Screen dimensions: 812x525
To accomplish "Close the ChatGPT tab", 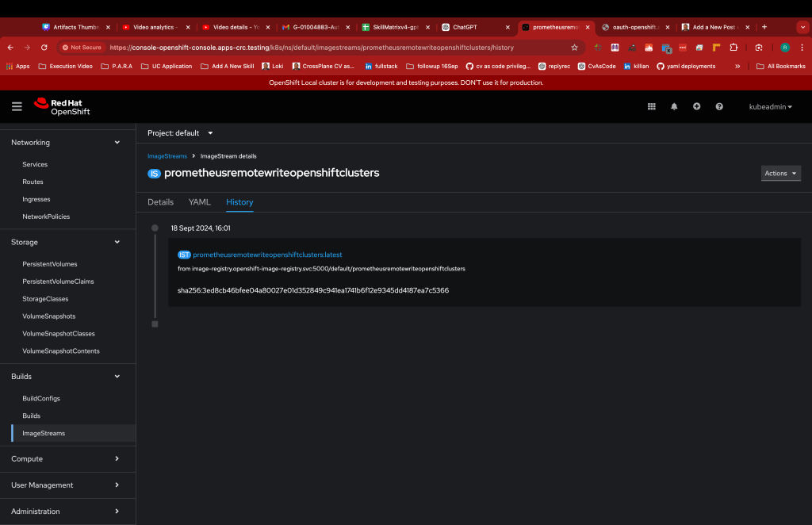I will point(507,28).
